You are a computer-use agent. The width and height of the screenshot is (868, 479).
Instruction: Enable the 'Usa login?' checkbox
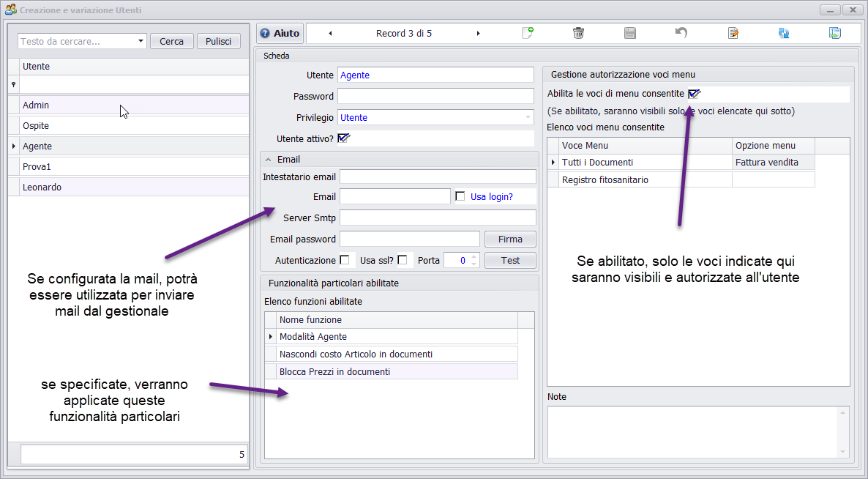(x=460, y=196)
